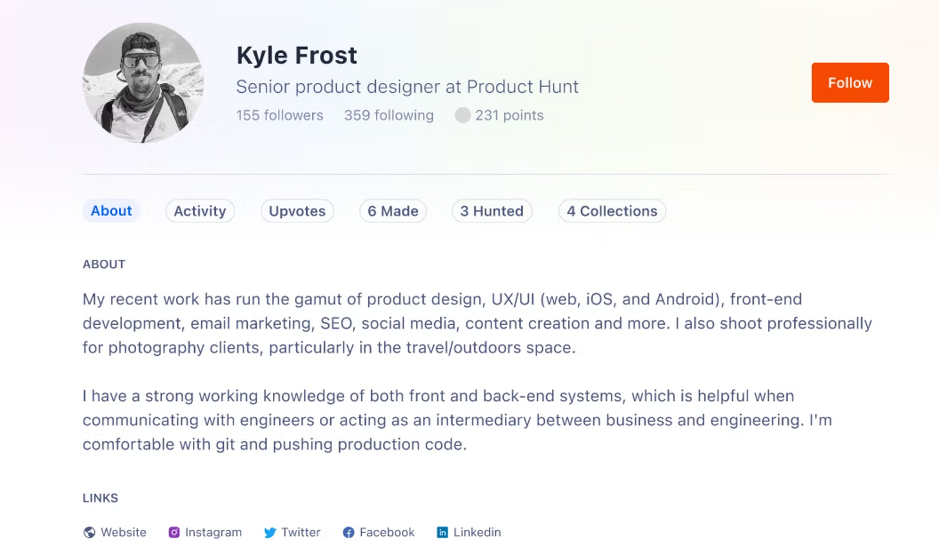Show the 4 Collections tab

611,211
